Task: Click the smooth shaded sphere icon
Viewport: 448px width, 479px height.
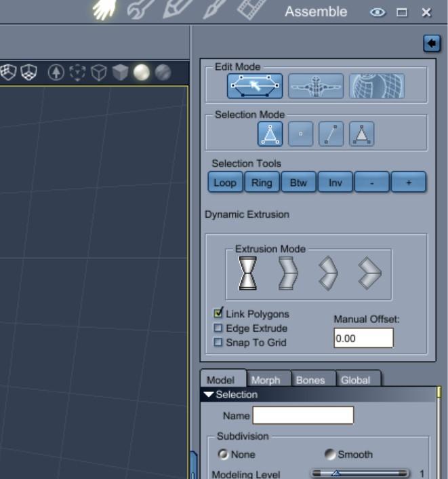Action: click(142, 73)
